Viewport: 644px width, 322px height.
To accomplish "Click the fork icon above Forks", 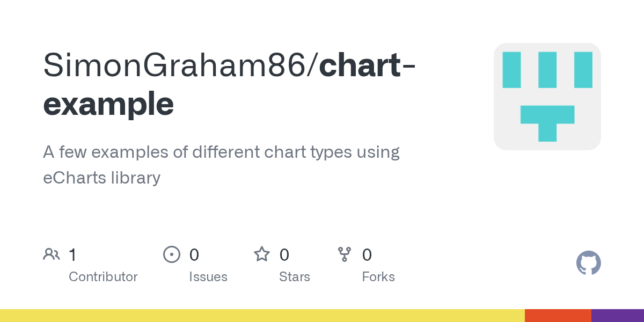I will (x=344, y=254).
